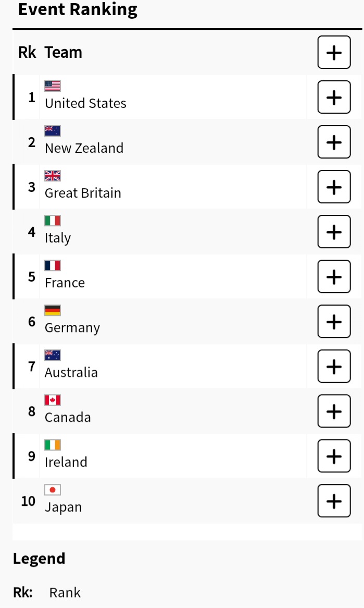Click the Italy flag icon
The height and width of the screenshot is (608, 364).
click(x=53, y=221)
